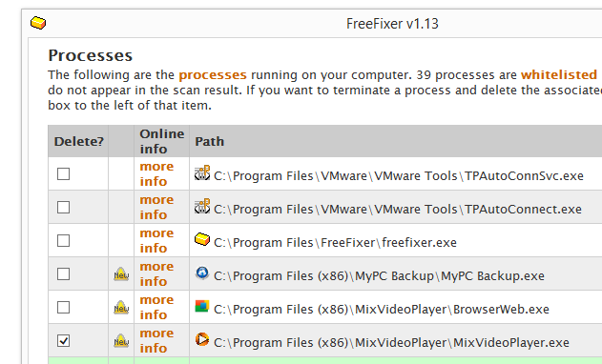
Task: Click the freefixer.exe yellow icon
Action: click(x=202, y=240)
